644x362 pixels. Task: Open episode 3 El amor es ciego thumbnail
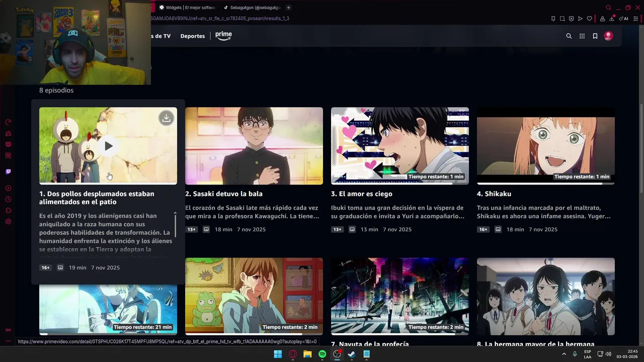(x=400, y=146)
